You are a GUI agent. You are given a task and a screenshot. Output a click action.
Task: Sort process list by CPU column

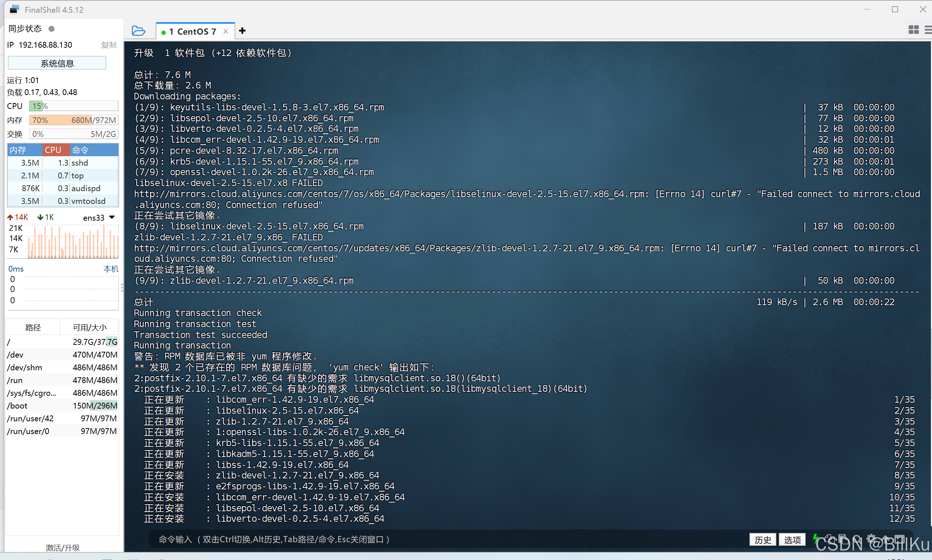click(x=56, y=150)
